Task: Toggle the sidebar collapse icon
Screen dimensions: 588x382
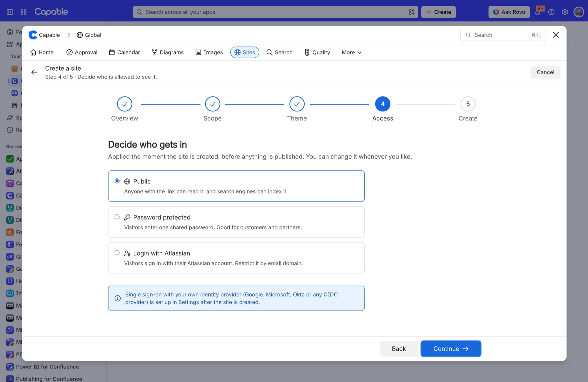Action: [x=10, y=12]
